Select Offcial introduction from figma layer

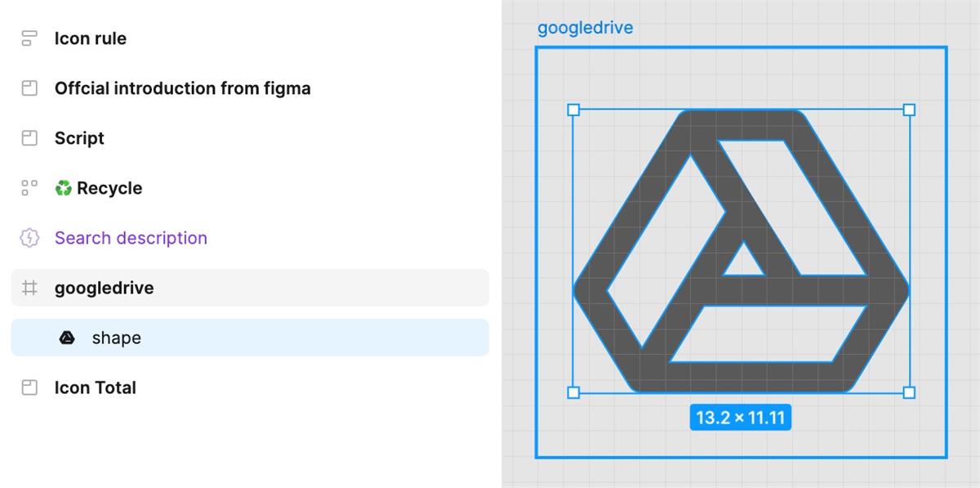[x=183, y=88]
